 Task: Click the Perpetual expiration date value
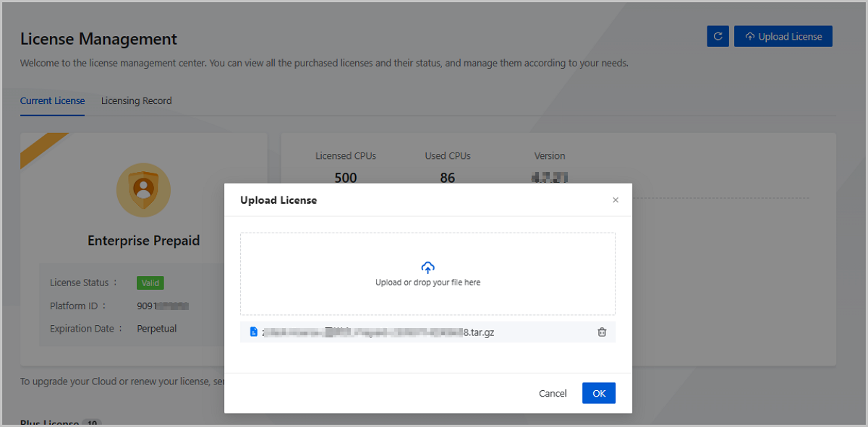[x=157, y=329]
